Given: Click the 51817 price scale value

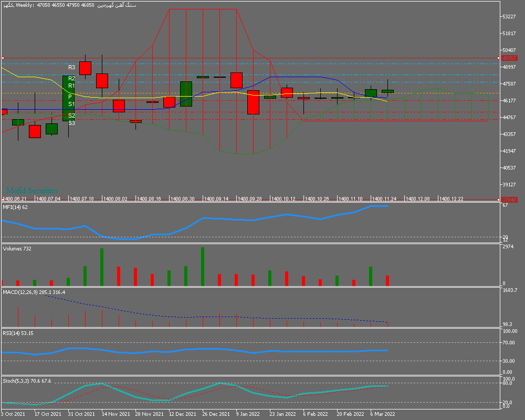Looking at the screenshot, I should click(509, 33).
